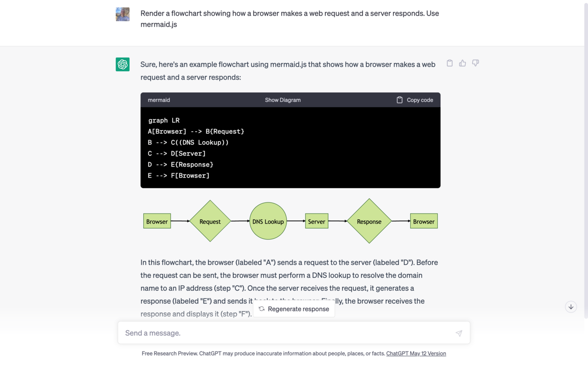Click the DNS Lookup circle node
This screenshot has height=368, width=588.
(x=268, y=221)
